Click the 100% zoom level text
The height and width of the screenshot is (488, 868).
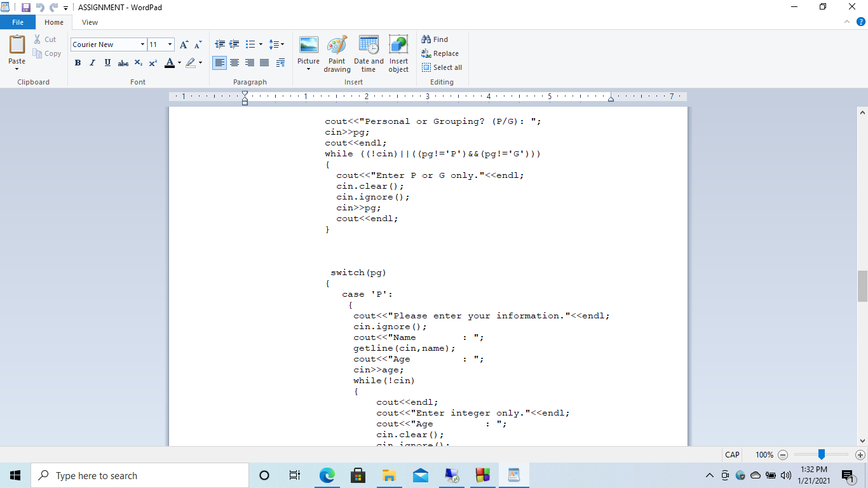(764, 455)
